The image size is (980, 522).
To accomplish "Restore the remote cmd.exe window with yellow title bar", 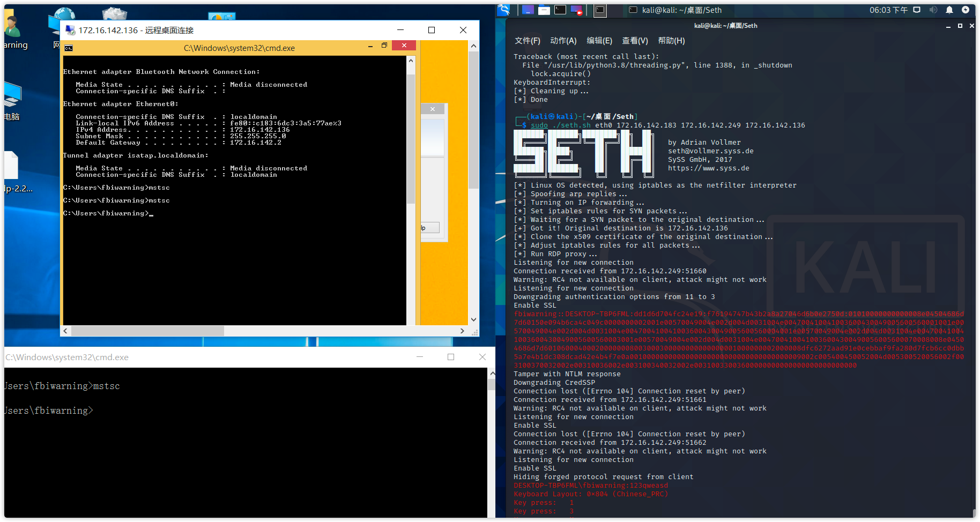I will pos(384,46).
